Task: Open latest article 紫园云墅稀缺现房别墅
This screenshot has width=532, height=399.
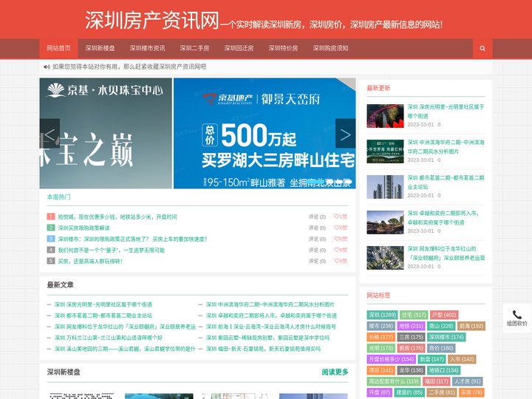Action: [267, 338]
